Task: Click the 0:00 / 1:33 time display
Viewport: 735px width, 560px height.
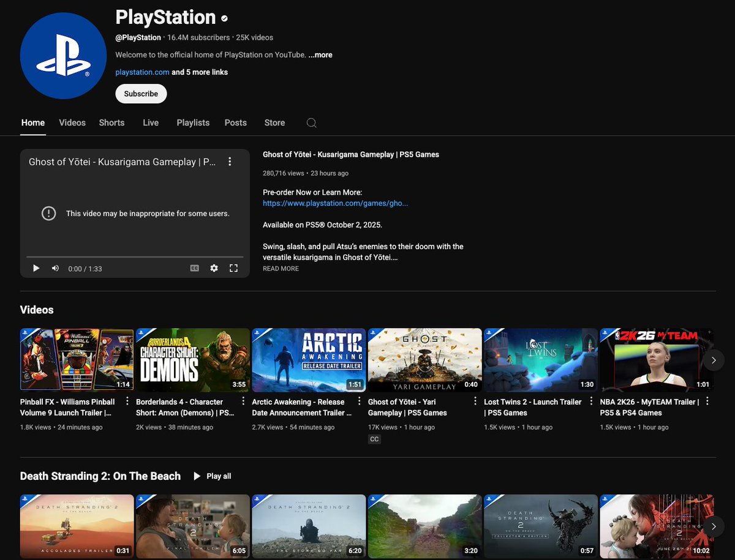Action: click(85, 269)
